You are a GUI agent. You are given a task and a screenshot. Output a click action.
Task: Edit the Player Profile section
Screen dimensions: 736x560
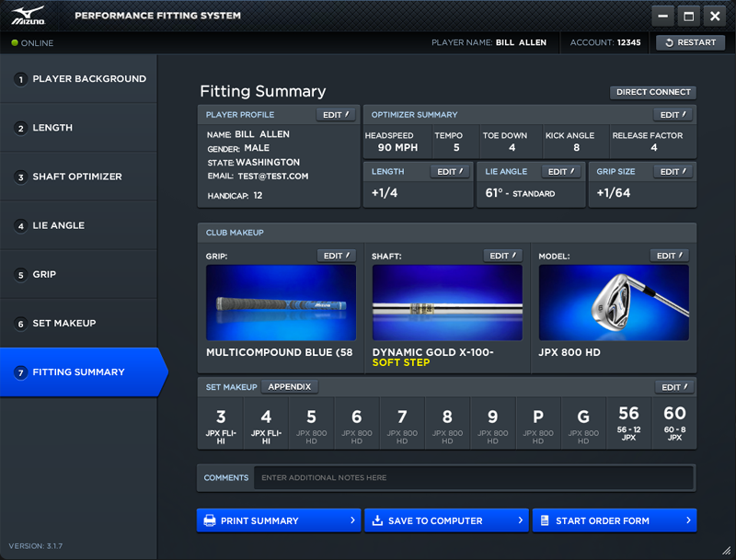(x=336, y=115)
